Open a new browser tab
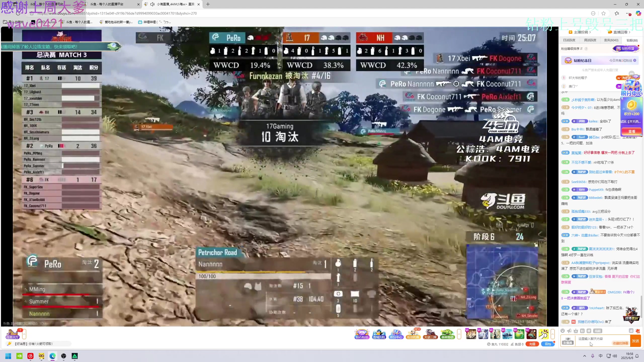644x362 pixels. point(208,4)
